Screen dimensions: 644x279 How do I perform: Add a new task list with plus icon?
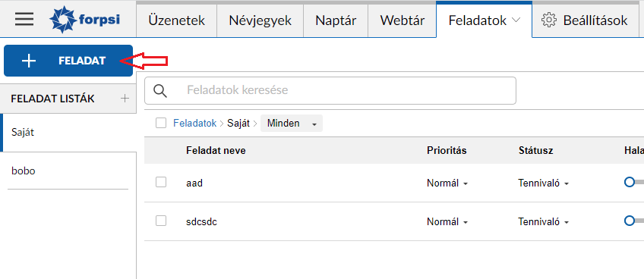(125, 99)
